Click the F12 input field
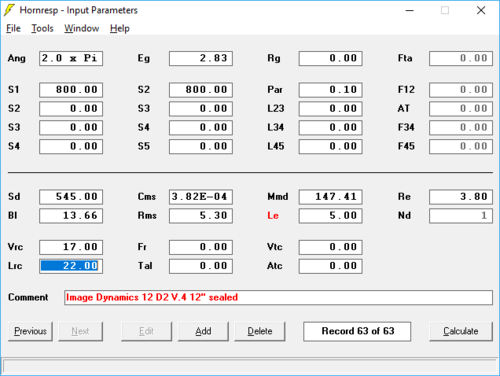Image resolution: width=500 pixels, height=376 pixels. click(x=461, y=90)
